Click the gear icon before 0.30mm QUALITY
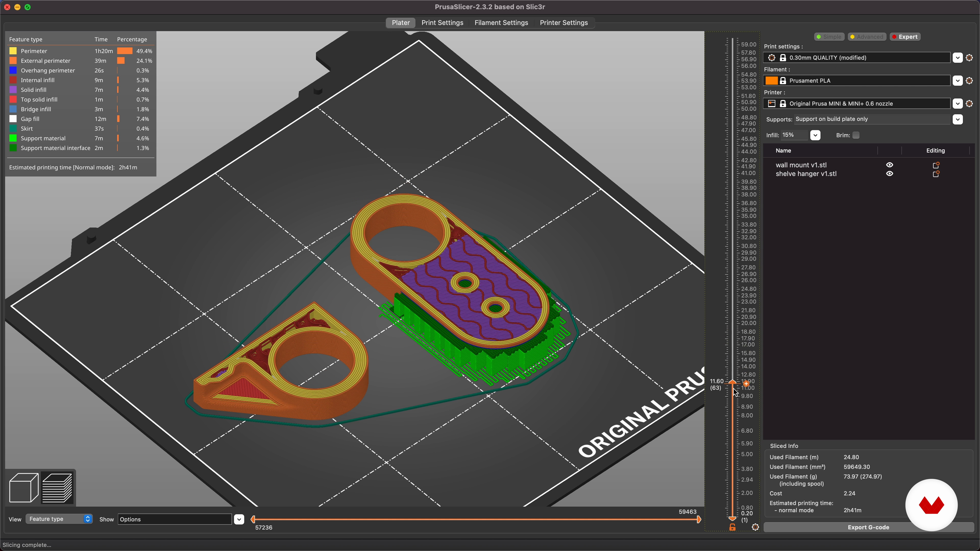This screenshot has height=551, width=980. pyautogui.click(x=772, y=58)
